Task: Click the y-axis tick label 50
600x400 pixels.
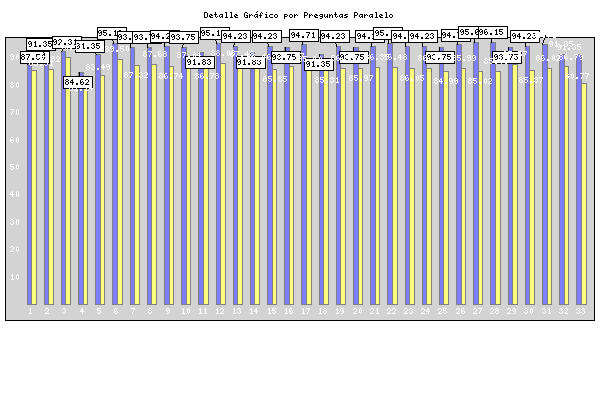Action: [15, 167]
